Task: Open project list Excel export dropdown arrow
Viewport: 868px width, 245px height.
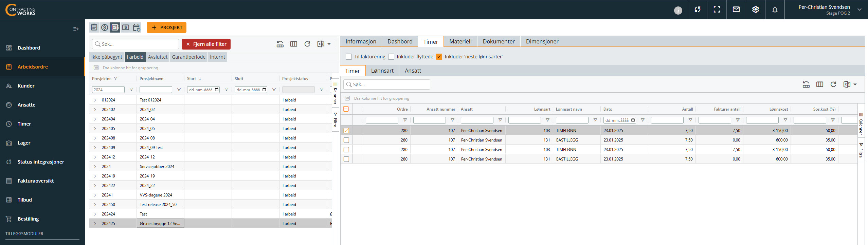Action: [329, 44]
